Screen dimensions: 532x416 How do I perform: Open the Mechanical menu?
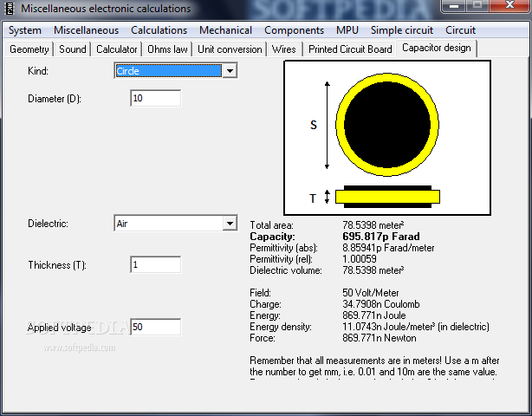[225, 30]
